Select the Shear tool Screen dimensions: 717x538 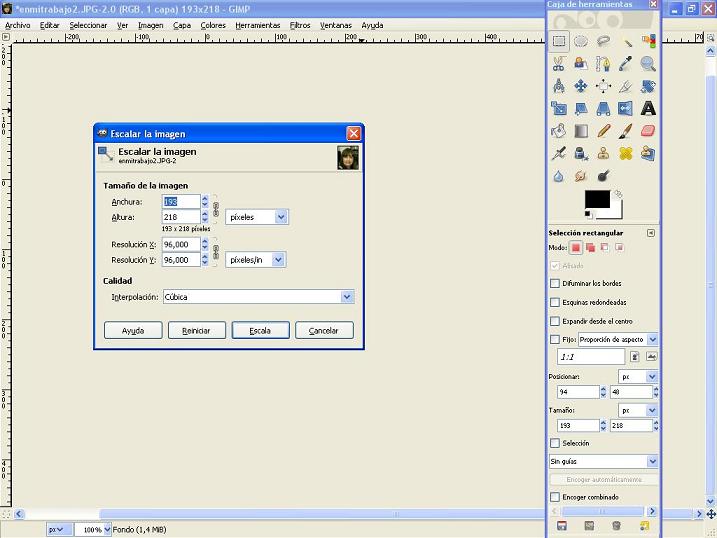point(581,108)
